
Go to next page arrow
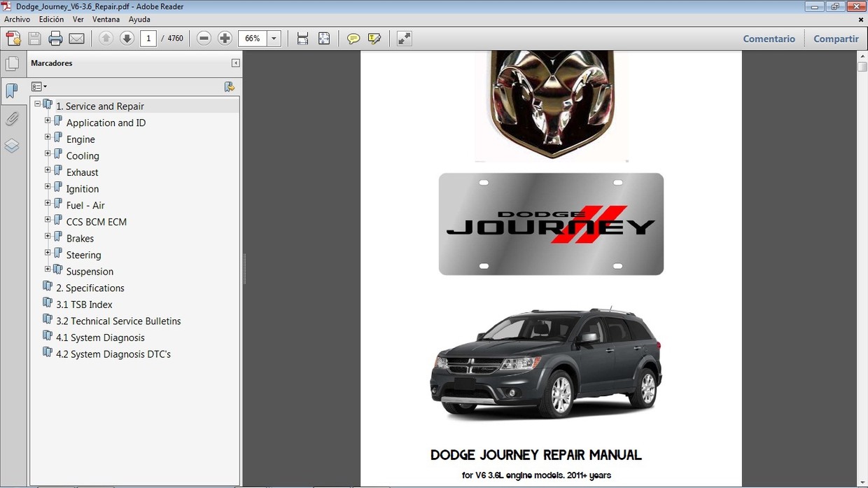127,39
